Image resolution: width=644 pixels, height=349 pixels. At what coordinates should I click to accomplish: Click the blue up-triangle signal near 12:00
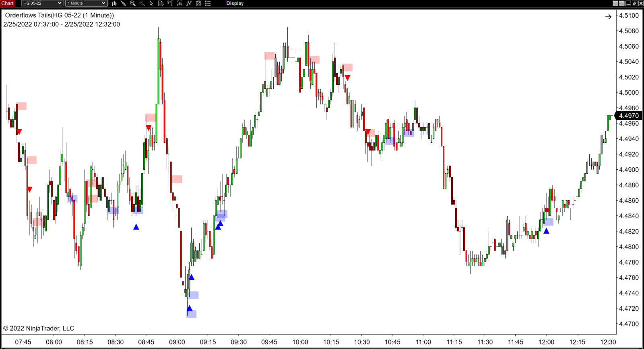[x=546, y=231]
